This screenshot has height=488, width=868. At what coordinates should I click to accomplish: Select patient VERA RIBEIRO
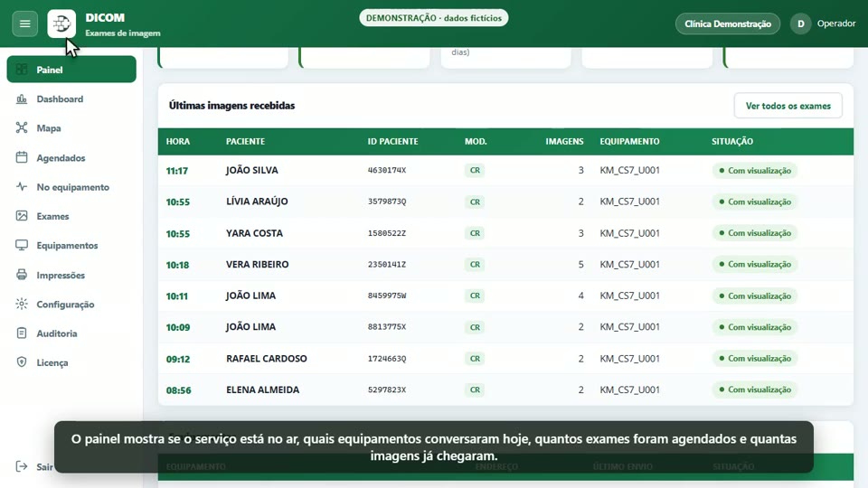tap(257, 265)
